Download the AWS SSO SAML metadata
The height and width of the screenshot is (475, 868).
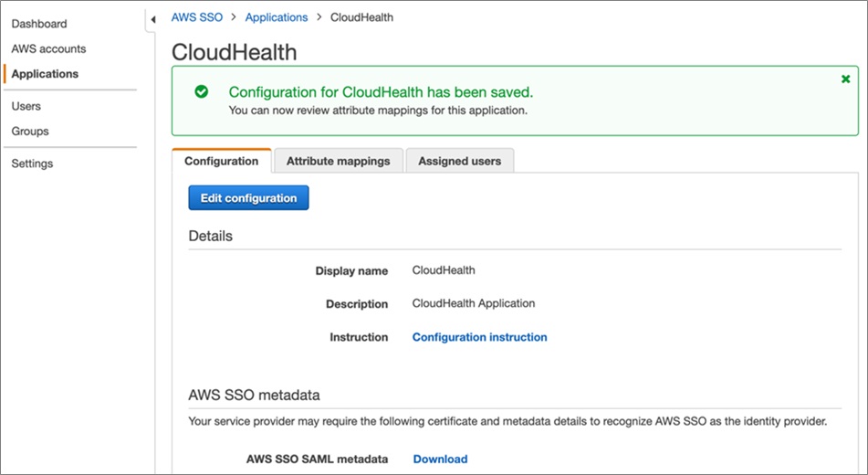point(440,459)
